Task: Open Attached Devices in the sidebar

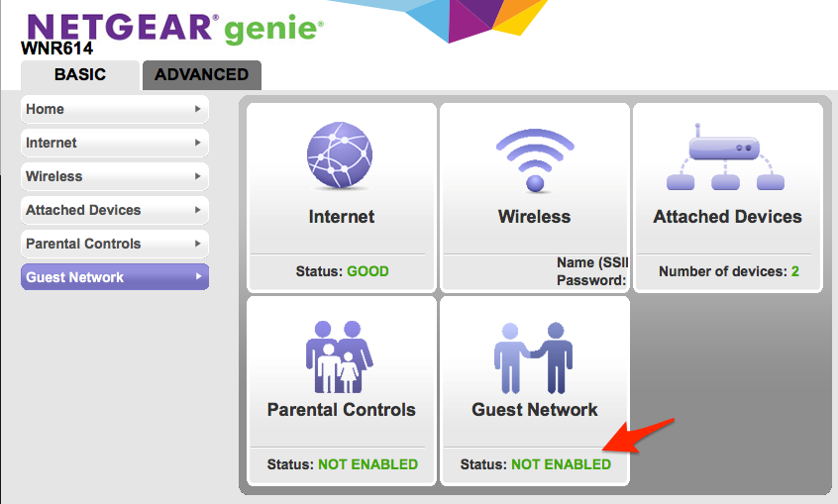Action: [x=114, y=210]
